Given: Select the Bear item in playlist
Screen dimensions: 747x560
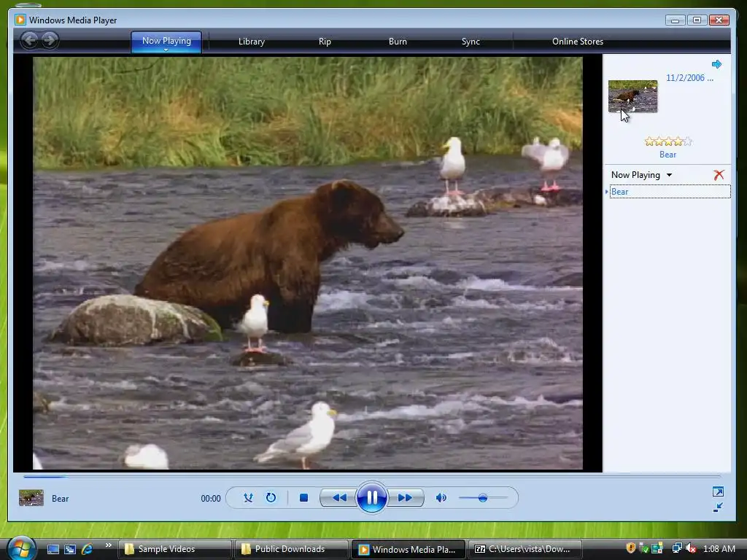Looking at the screenshot, I should pos(670,192).
